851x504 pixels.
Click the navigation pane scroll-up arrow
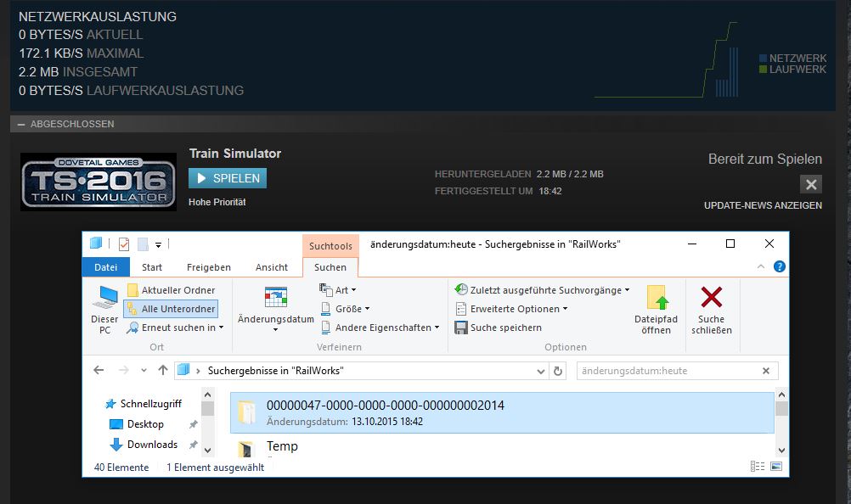(208, 394)
